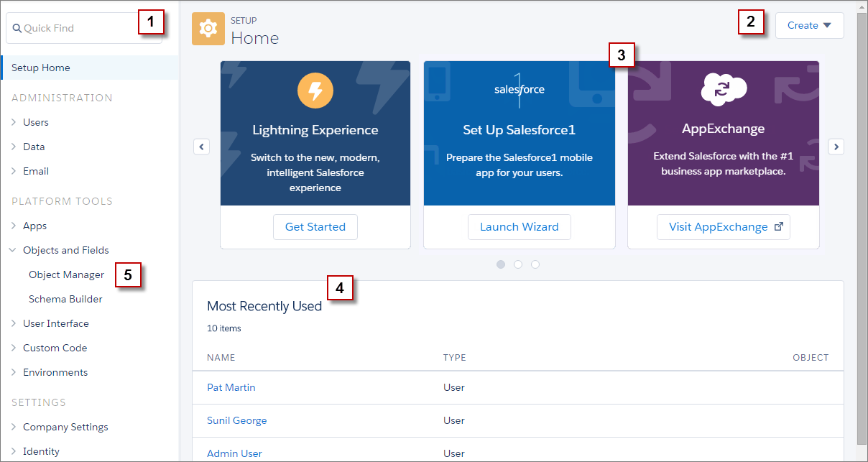Click the Salesforce1 logo on blue card
This screenshot has height=462, width=868.
point(519,89)
